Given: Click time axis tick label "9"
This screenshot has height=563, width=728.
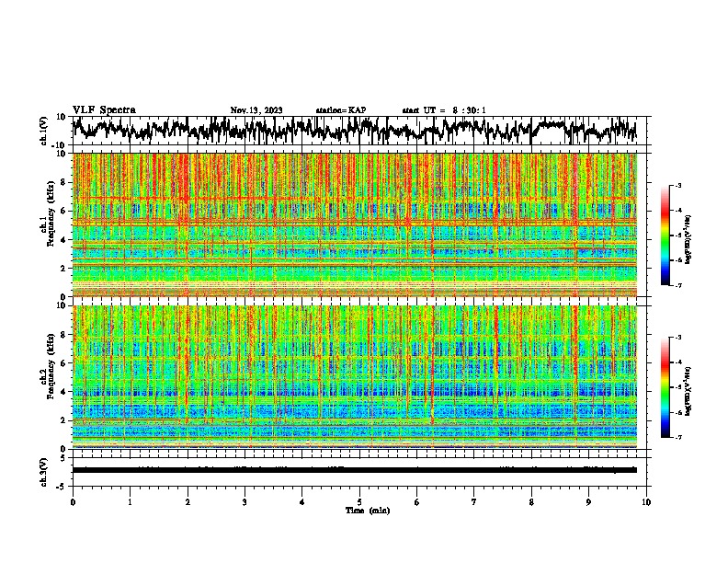Looking at the screenshot, I should click(588, 502).
